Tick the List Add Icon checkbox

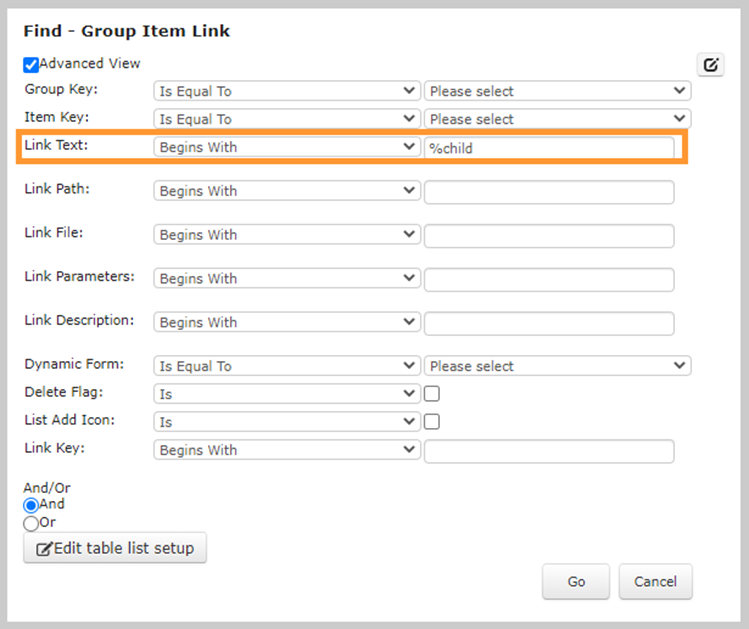click(431, 422)
